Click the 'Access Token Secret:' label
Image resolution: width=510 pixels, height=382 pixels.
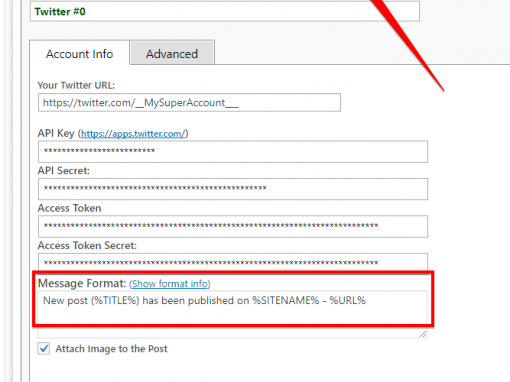point(87,246)
